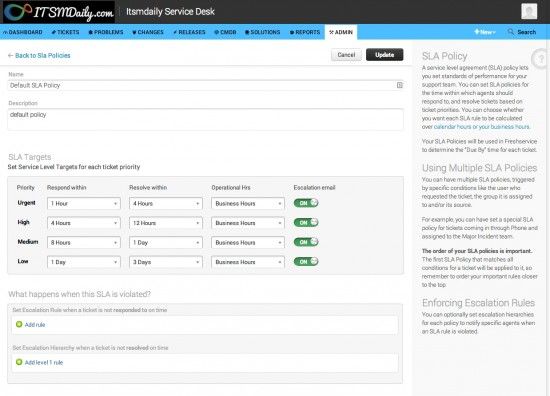Click the Enforcing Escalation Rules heading

478,303
